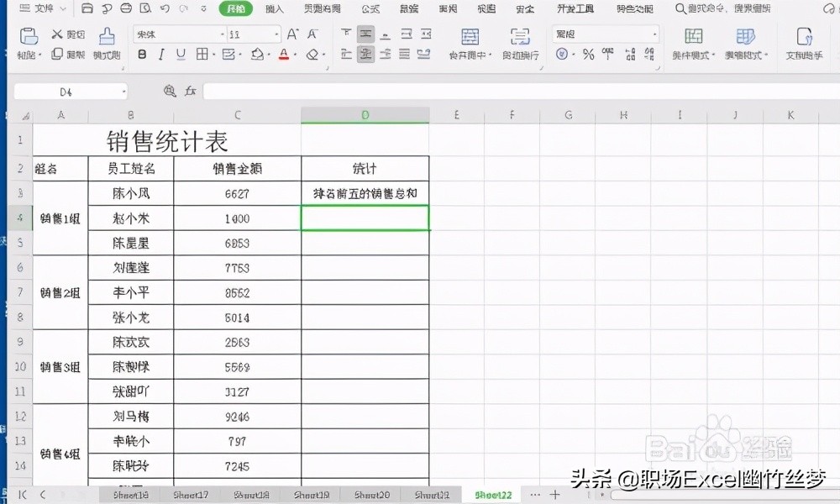Toggle top vertical alignment
This screenshot has width=840, height=504.
(346, 34)
